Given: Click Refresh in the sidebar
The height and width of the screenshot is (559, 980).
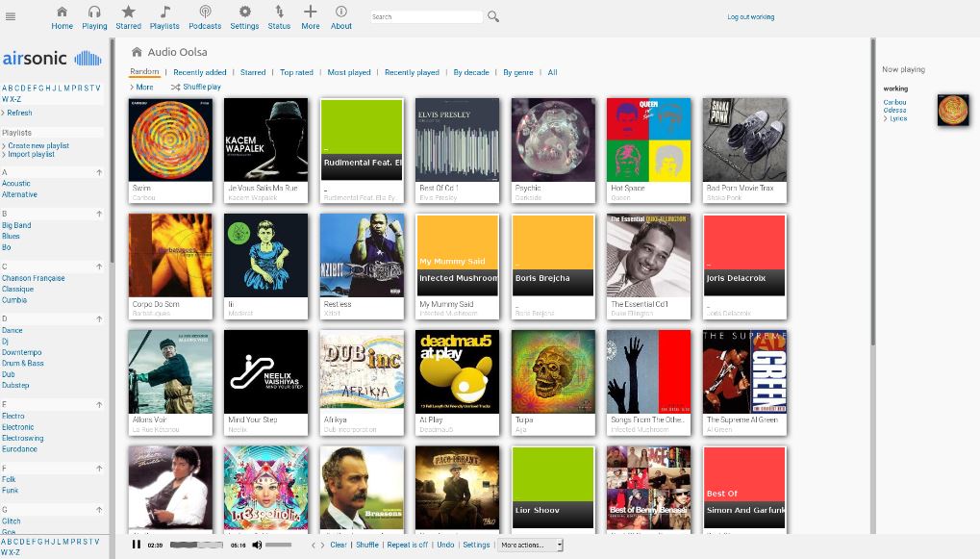Looking at the screenshot, I should 17,113.
